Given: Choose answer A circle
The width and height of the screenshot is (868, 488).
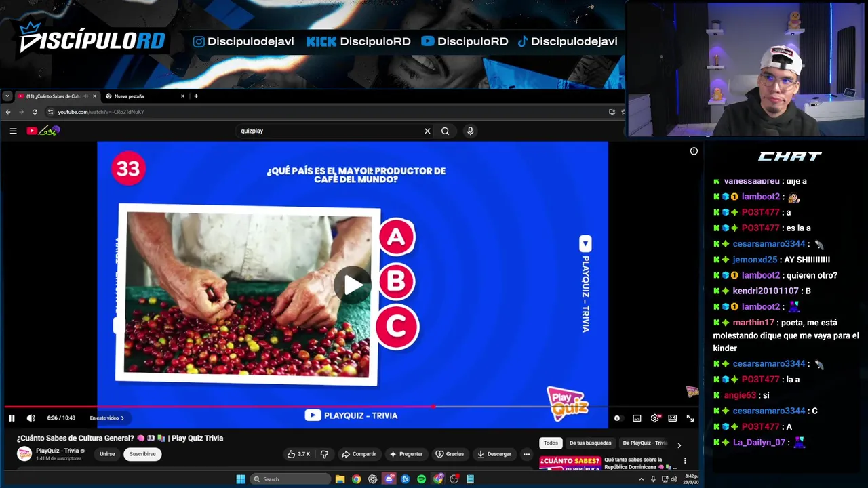Looking at the screenshot, I should coord(396,237).
